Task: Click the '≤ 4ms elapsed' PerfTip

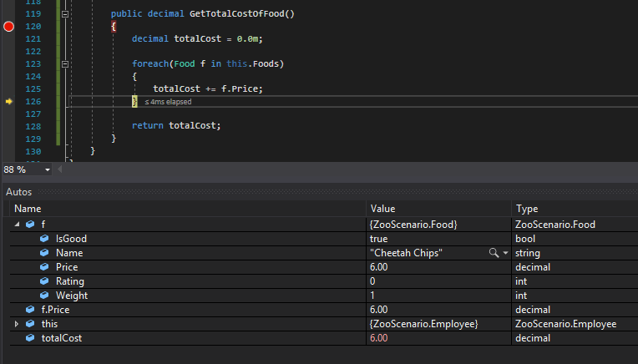Action: tap(168, 102)
